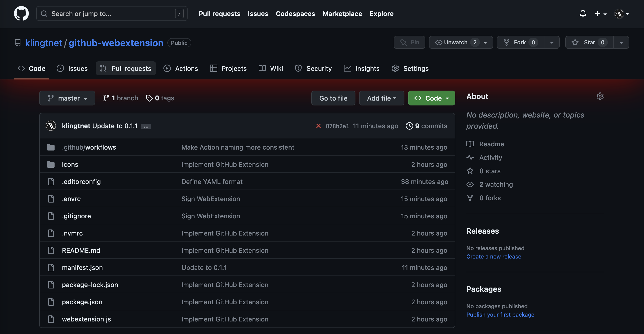Viewport: 644px width, 334px height.
Task: Click the failed status X icon
Action: click(x=318, y=126)
